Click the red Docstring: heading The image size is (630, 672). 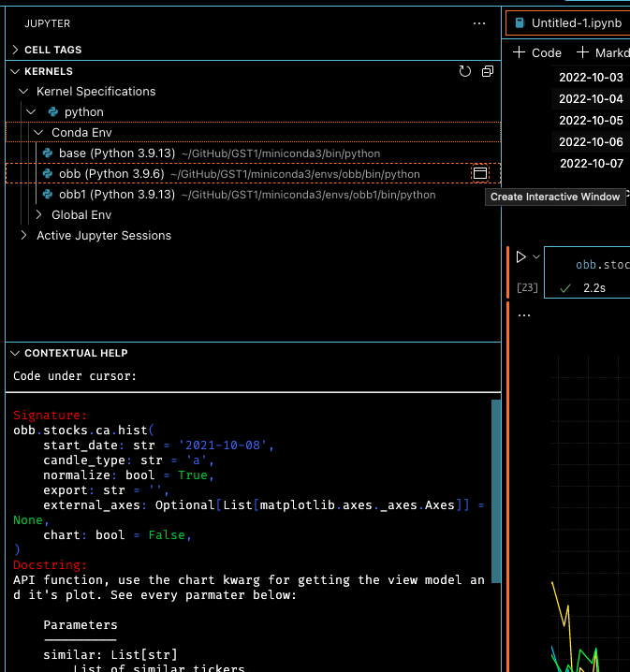click(51, 565)
